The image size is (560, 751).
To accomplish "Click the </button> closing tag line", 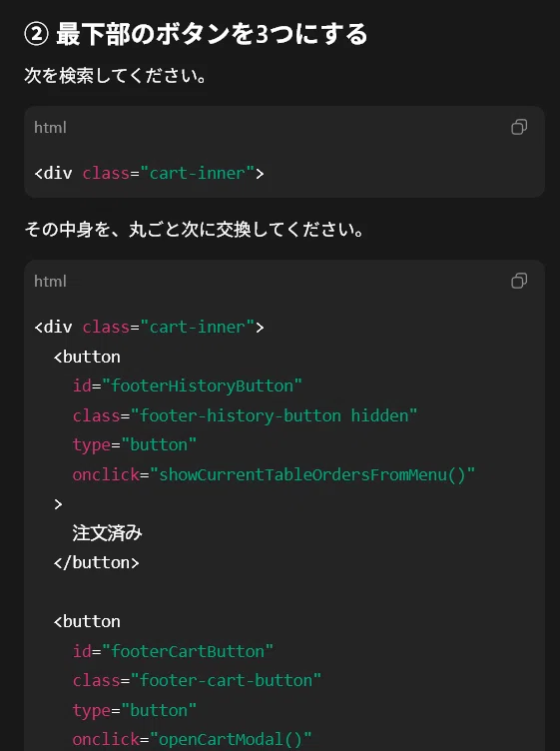I will coord(96,562).
